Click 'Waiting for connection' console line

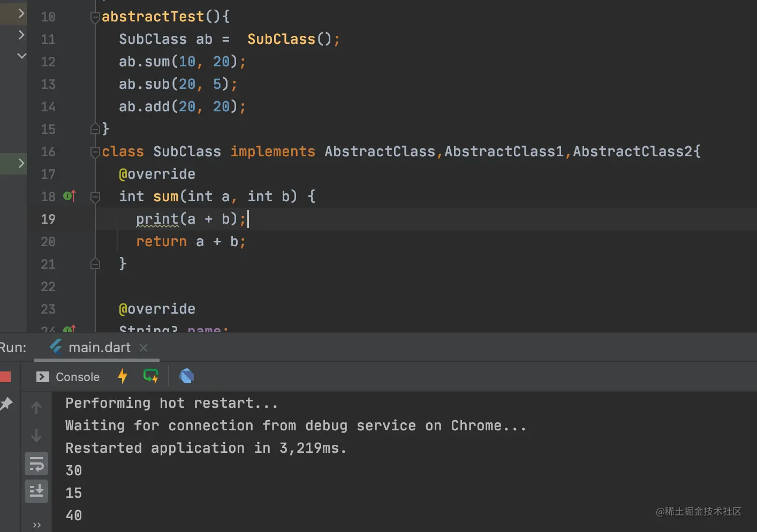click(x=296, y=425)
